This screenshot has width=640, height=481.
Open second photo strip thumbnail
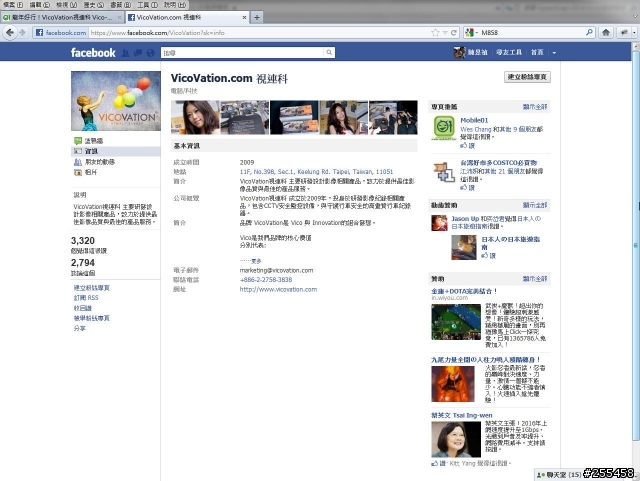[244, 118]
